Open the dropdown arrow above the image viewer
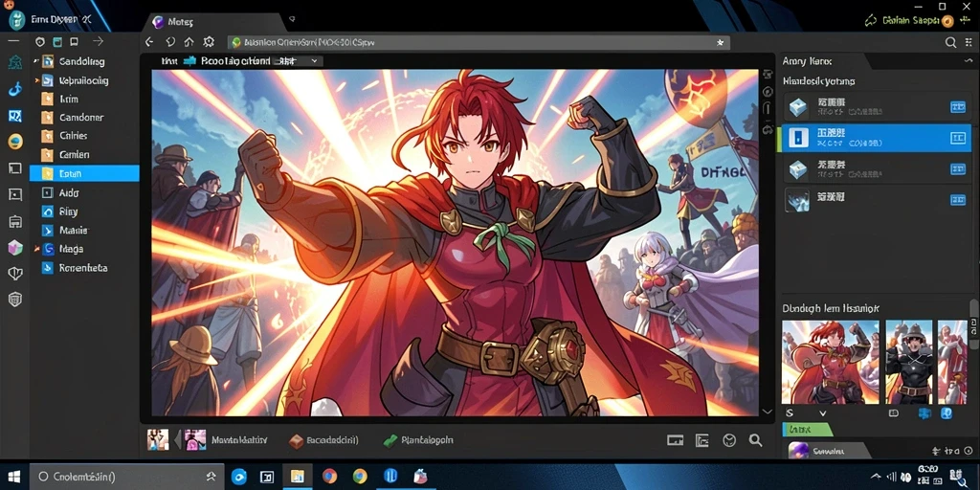 click(x=314, y=61)
